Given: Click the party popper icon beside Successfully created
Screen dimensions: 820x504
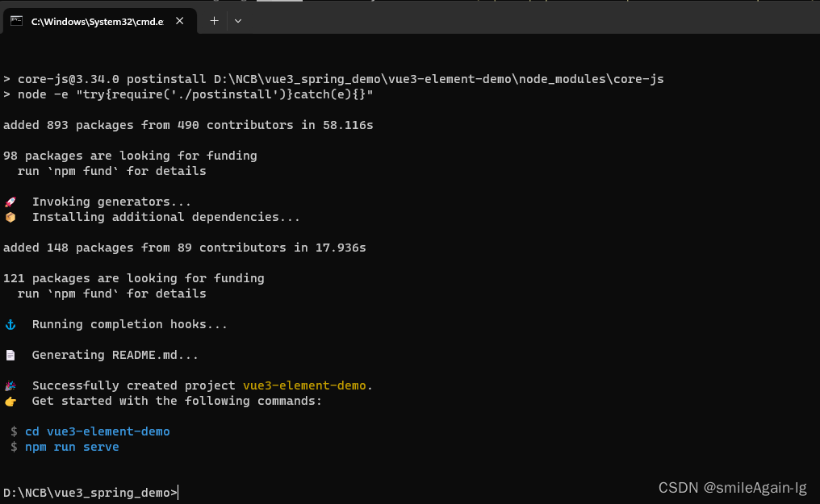Looking at the screenshot, I should 10,385.
